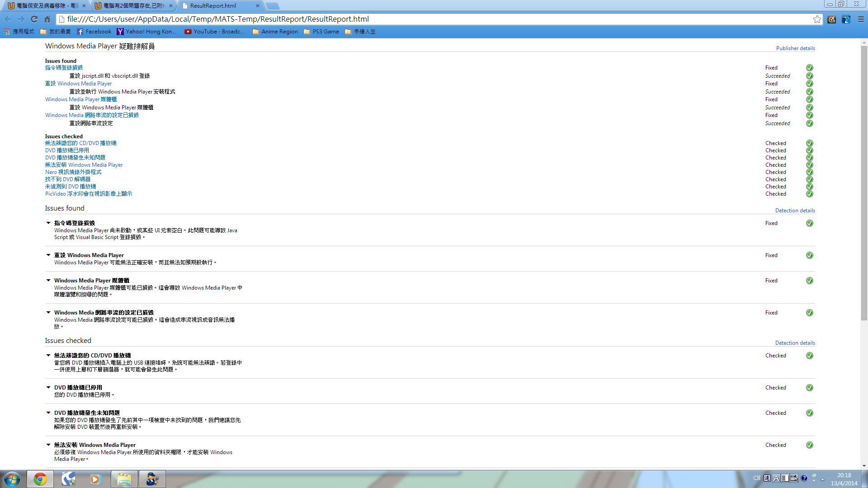Bookmark this page with the star icon
The width and height of the screenshot is (868, 488).
817,19
